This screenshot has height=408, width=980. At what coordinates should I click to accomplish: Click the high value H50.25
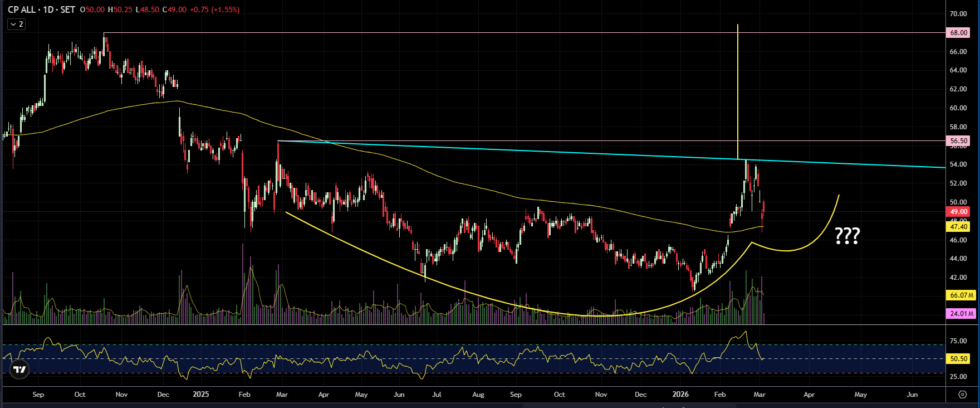pyautogui.click(x=120, y=9)
